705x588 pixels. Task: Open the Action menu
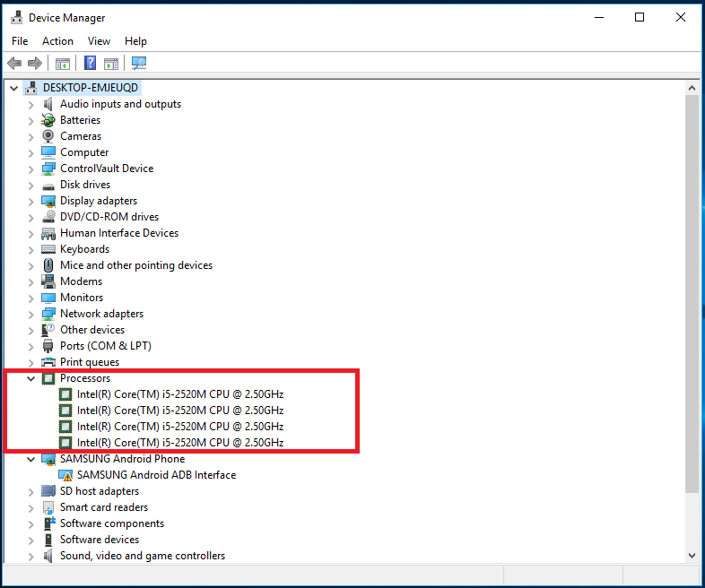(57, 41)
